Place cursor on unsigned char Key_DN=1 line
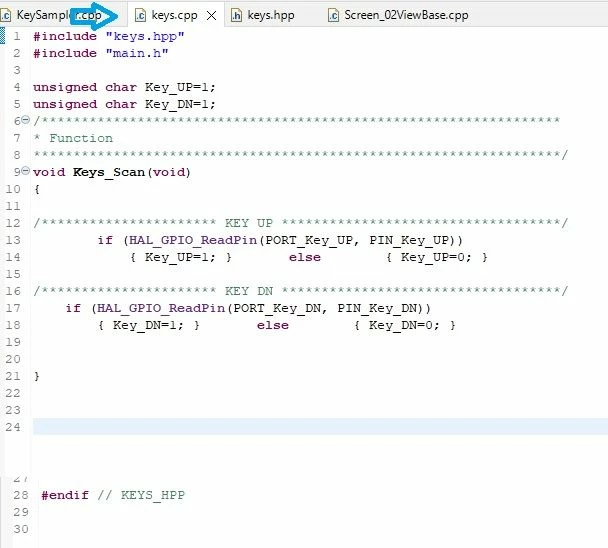The image size is (608, 548). pyautogui.click(x=124, y=104)
